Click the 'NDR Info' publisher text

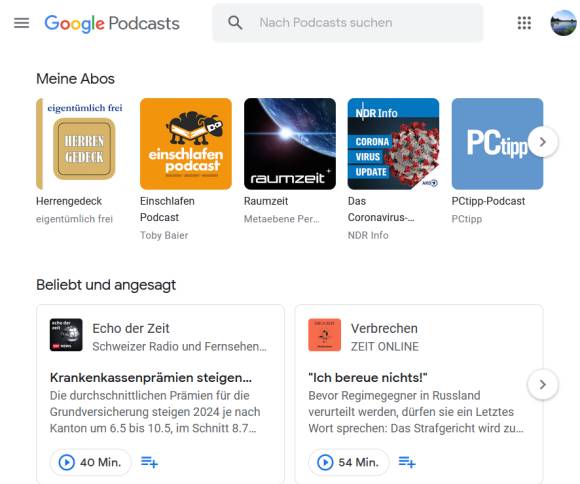pos(368,235)
